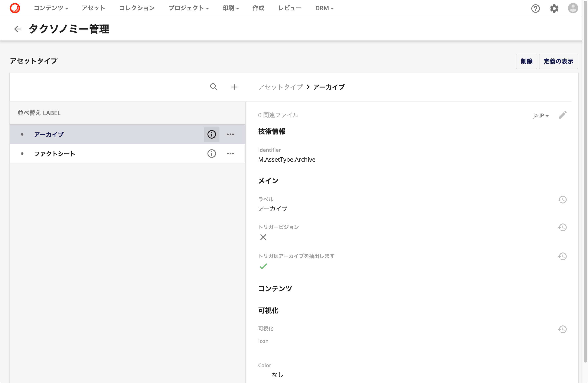Go to the 作成 menu
Screen dimensions: 588x383
258,8
